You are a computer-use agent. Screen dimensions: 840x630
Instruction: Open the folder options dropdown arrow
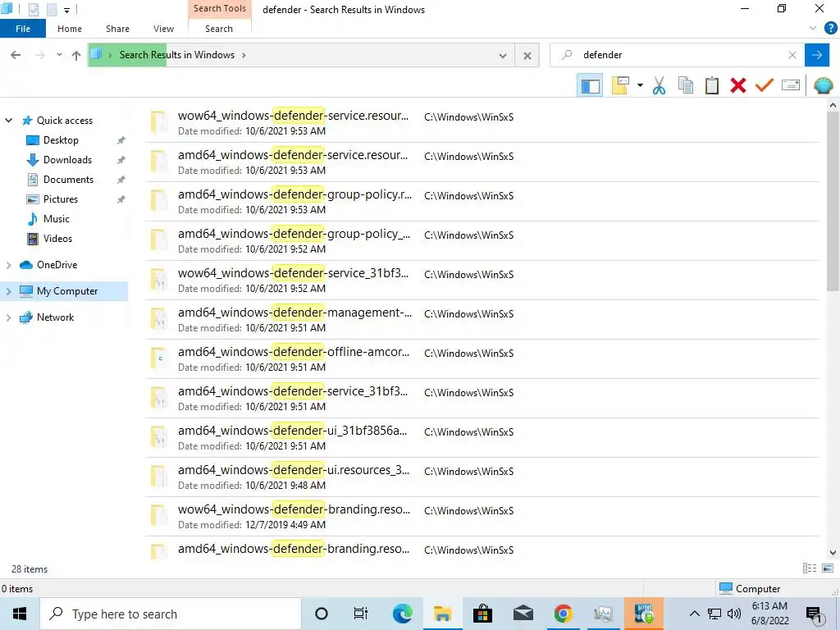640,85
